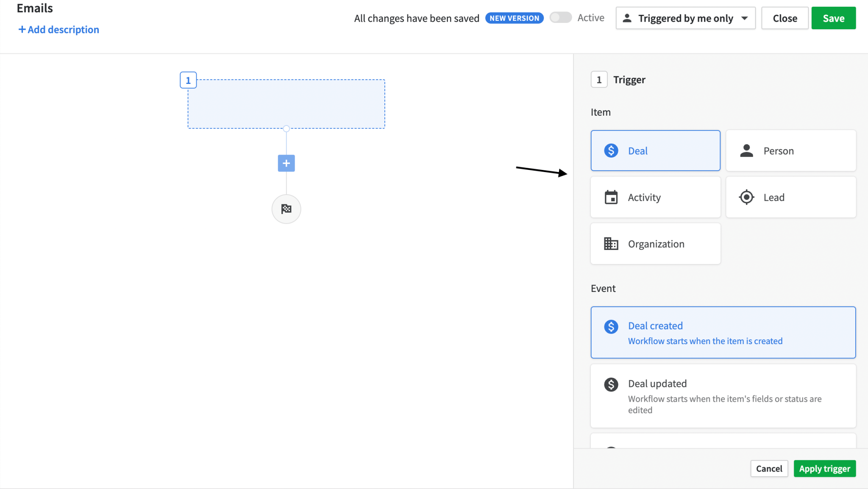Enable the Active workflow toggle

(x=560, y=18)
